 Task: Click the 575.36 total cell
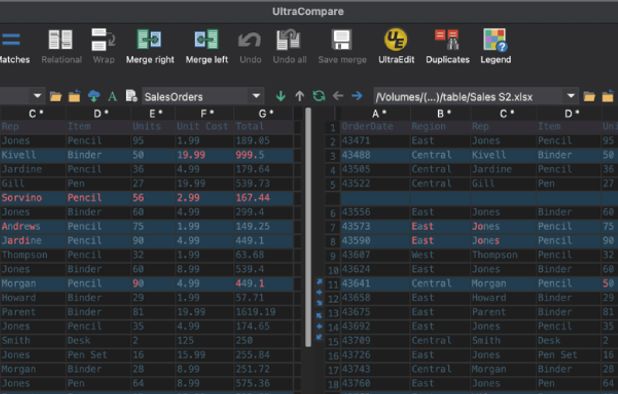click(x=264, y=383)
